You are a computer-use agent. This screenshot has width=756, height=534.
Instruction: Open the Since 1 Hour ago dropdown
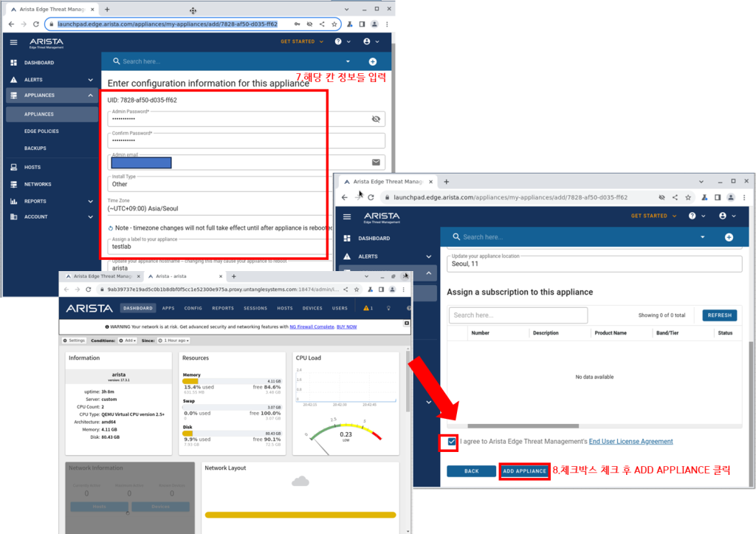pos(173,340)
